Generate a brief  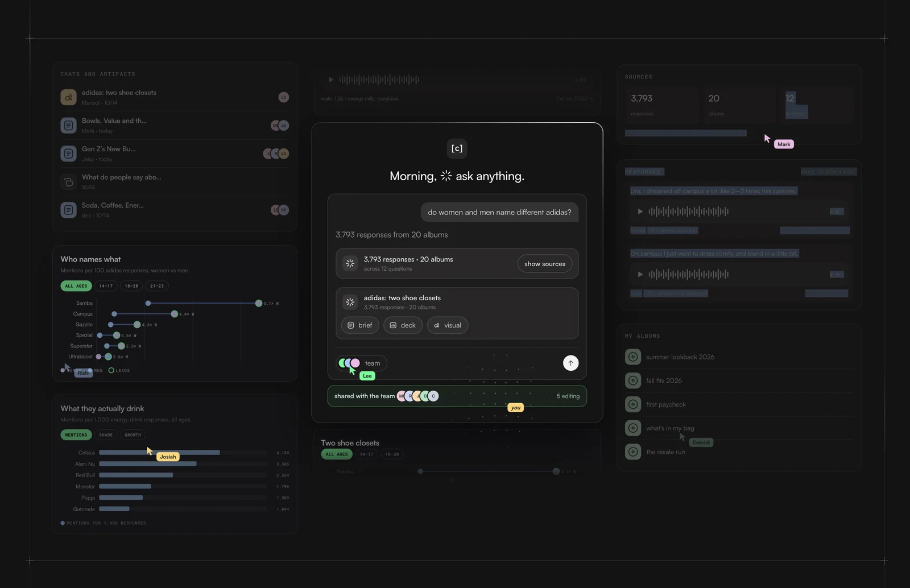tap(360, 325)
